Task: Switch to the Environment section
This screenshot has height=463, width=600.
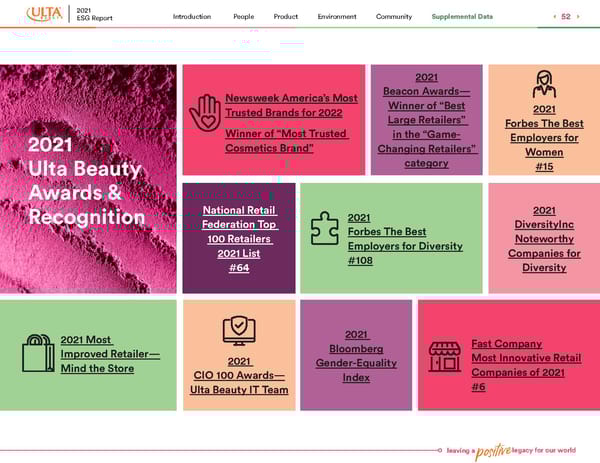Action: click(337, 17)
